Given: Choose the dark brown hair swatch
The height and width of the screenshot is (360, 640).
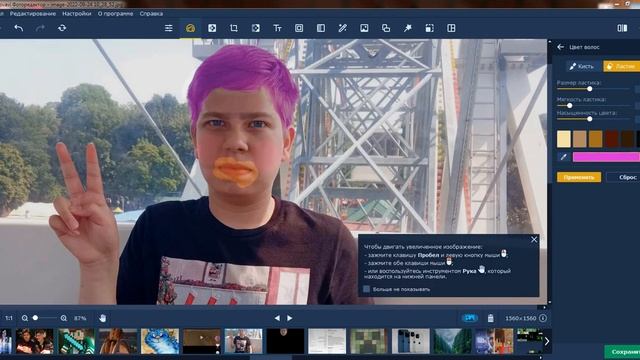Looking at the screenshot, I should point(627,139).
